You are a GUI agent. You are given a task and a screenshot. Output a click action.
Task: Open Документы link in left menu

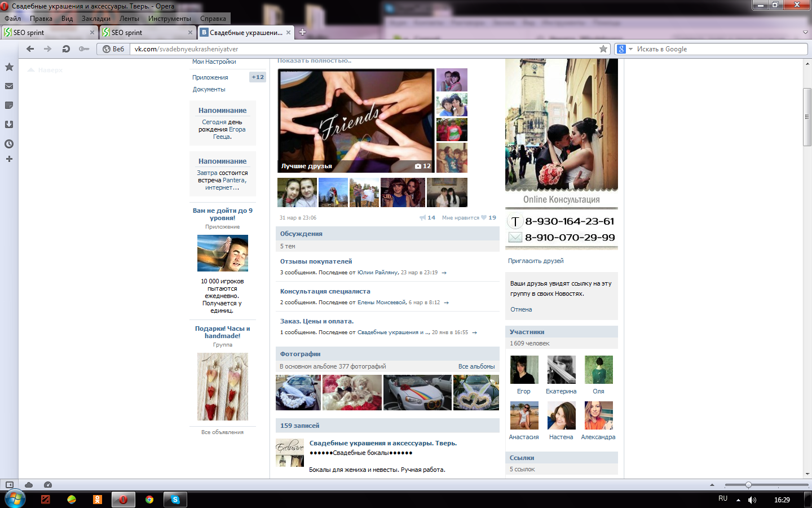209,90
